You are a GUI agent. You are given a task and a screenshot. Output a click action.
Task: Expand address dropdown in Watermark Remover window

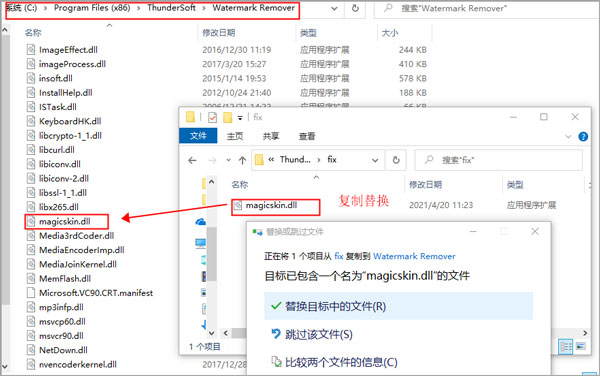point(334,8)
